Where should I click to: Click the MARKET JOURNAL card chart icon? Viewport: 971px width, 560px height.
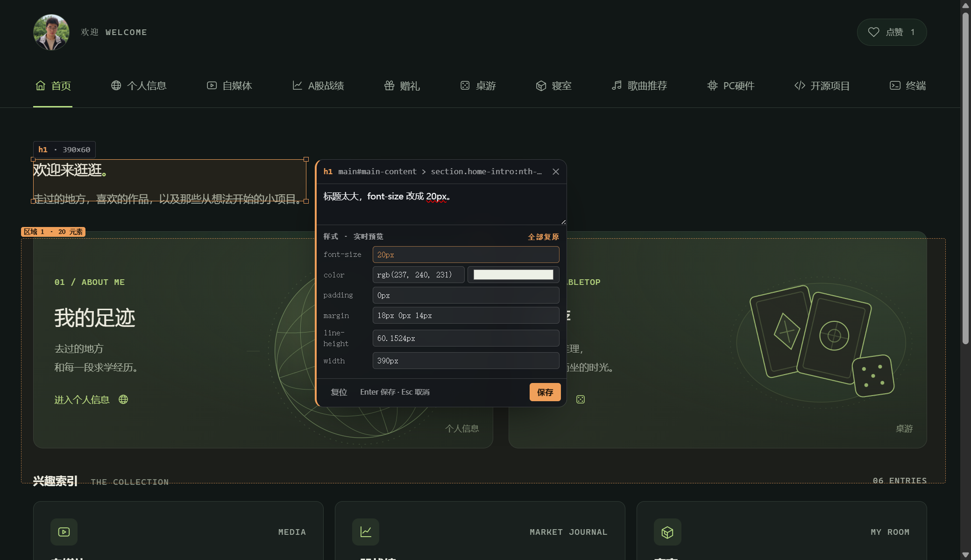click(366, 532)
